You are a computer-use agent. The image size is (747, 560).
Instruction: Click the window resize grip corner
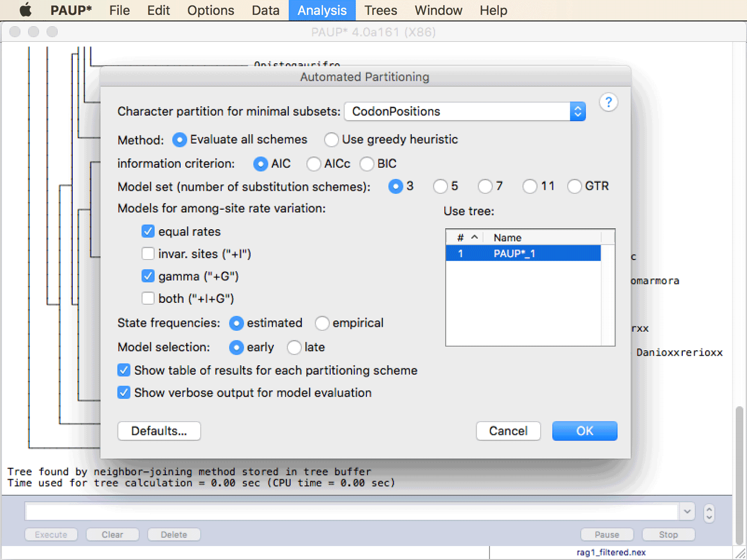coord(741,553)
